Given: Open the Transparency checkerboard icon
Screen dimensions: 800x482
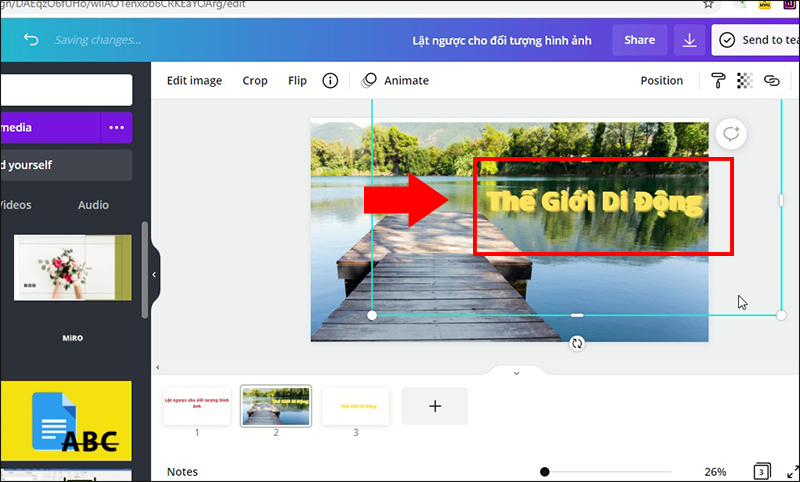Looking at the screenshot, I should 745,81.
